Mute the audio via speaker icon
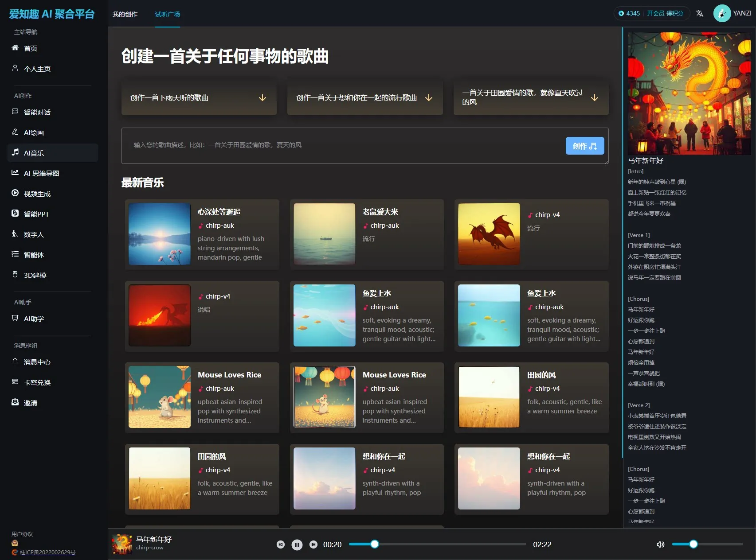The height and width of the screenshot is (560, 756). pos(660,544)
